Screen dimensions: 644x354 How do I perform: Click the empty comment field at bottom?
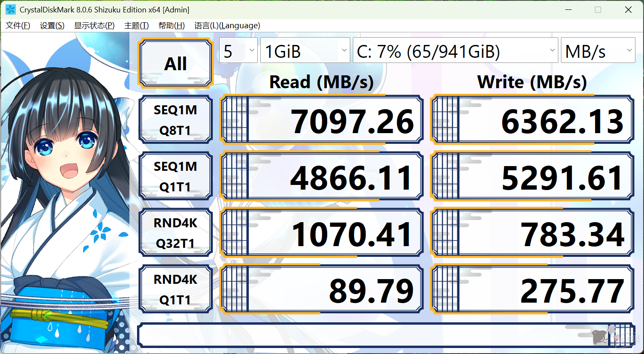385,335
